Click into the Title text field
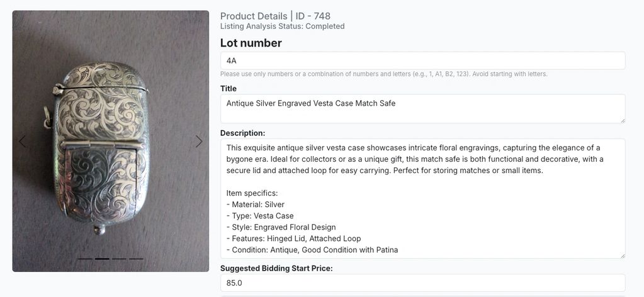The width and height of the screenshot is (644, 297). click(x=422, y=108)
